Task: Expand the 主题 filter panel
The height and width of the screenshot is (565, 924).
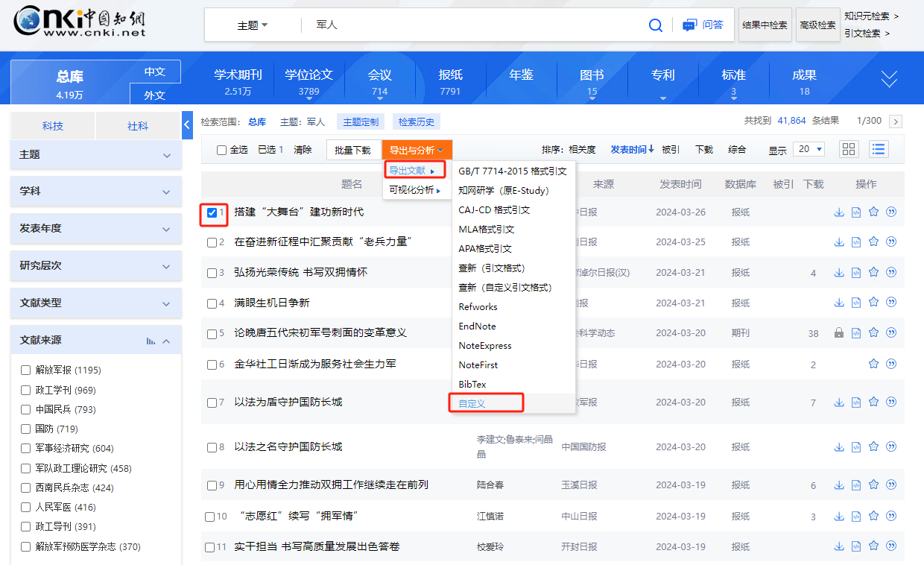Action: point(96,155)
